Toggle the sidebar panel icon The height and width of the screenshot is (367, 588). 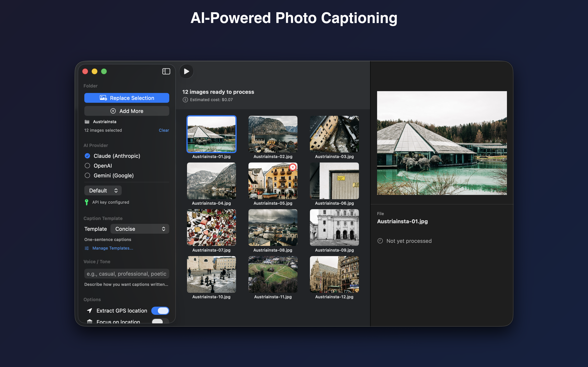pos(166,71)
